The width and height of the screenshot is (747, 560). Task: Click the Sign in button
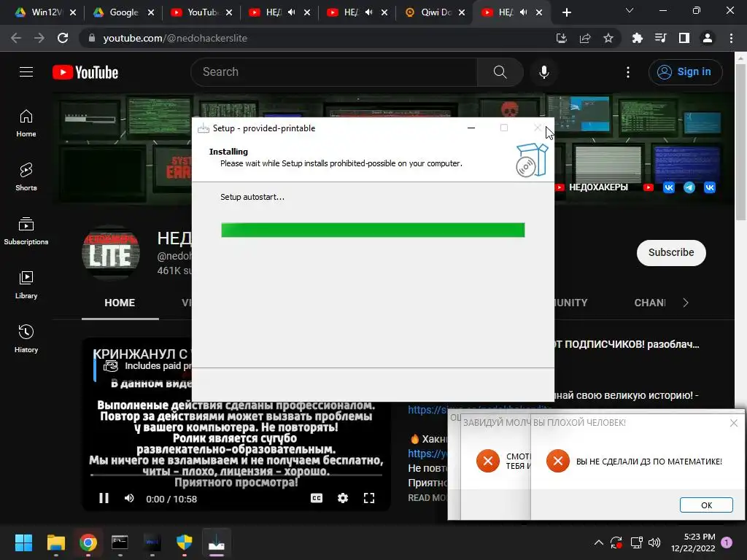pos(686,72)
